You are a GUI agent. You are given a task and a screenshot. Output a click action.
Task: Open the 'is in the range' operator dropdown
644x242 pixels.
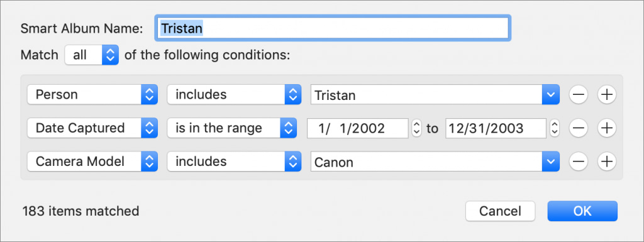click(231, 128)
